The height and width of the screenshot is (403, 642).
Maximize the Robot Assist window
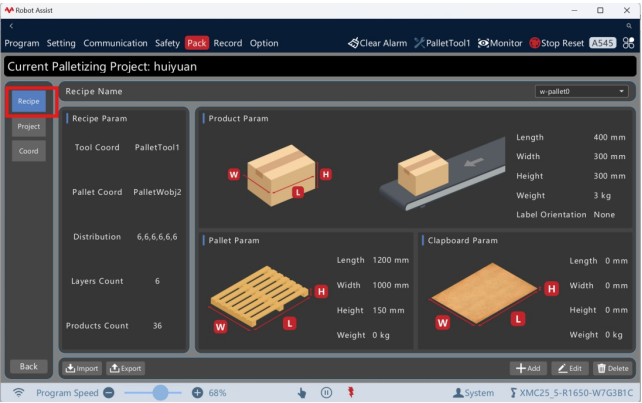point(600,10)
